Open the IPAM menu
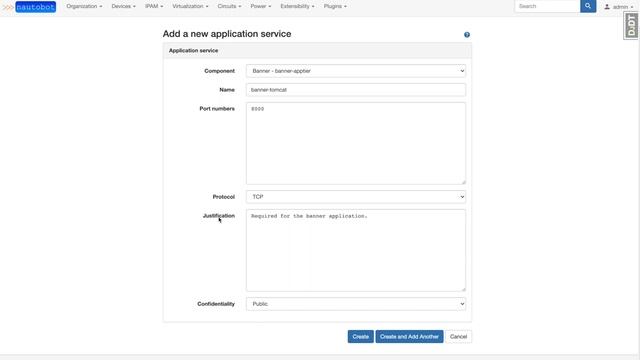 click(x=154, y=7)
